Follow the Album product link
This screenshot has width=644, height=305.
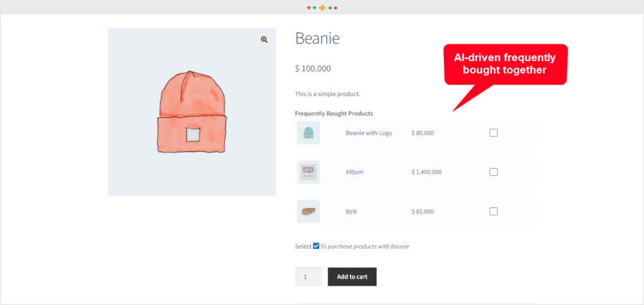pos(354,172)
